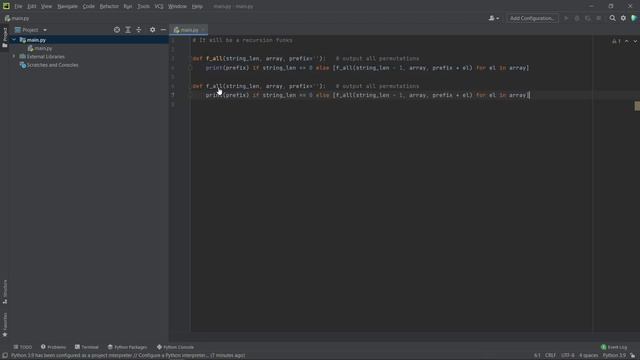Toggle the Project tool window sidebar tab
Viewport: 640px width, 360px height.
pos(4,38)
